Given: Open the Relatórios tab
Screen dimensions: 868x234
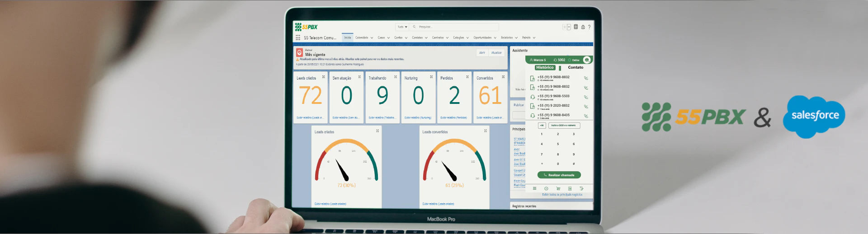Looking at the screenshot, I should tap(507, 37).
